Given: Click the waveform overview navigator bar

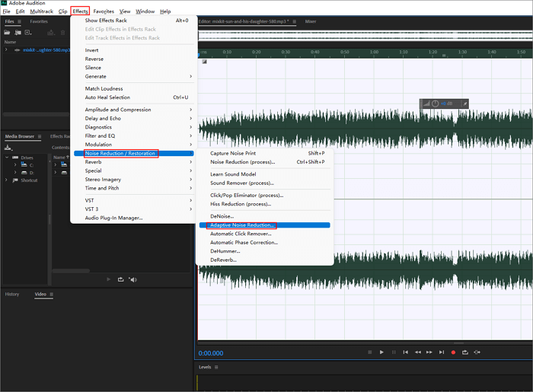Looking at the screenshot, I should click(x=365, y=35).
